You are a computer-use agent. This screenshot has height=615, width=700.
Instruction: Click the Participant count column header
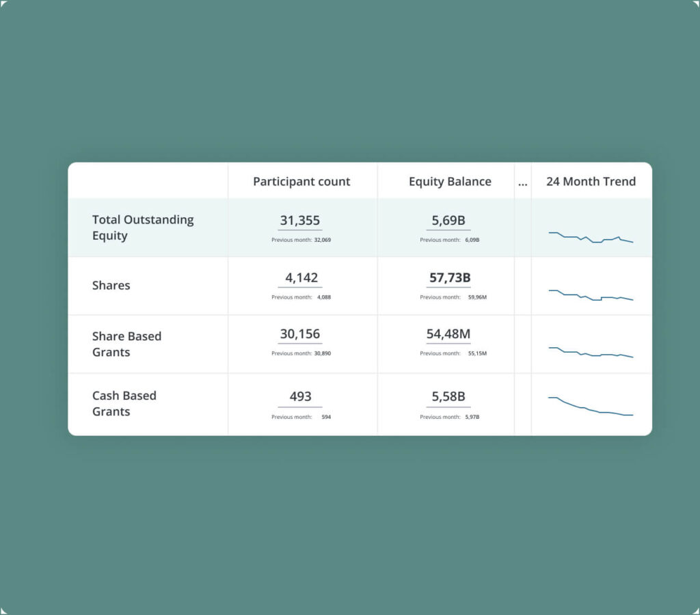[301, 181]
